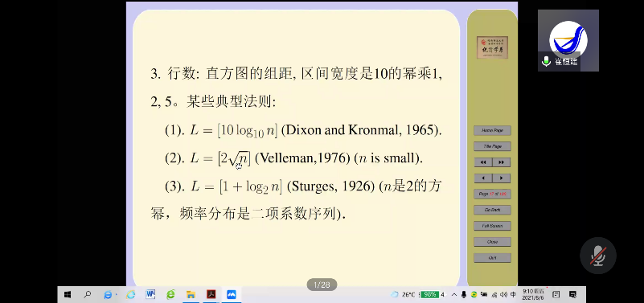
Task: Switch to Full Screen mode
Action: [492, 226]
